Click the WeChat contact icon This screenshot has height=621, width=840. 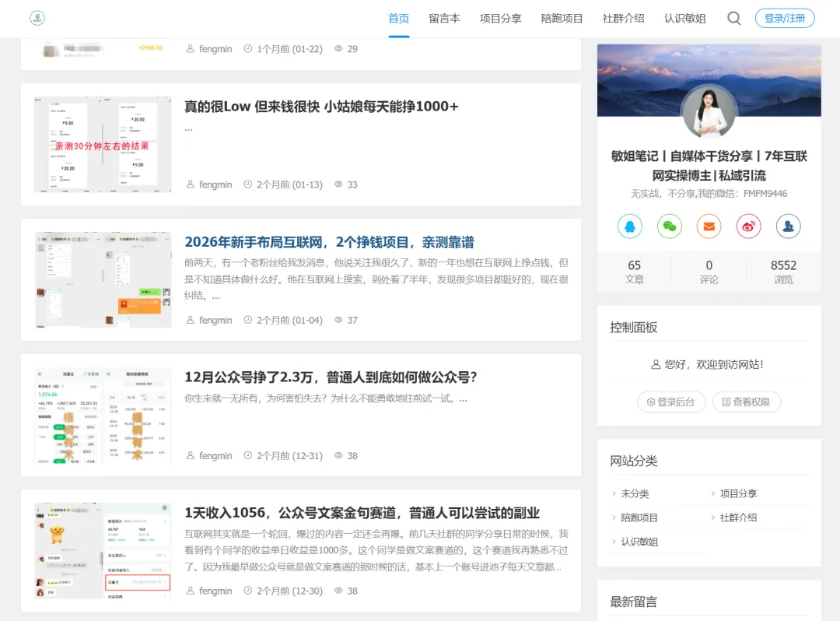669,226
